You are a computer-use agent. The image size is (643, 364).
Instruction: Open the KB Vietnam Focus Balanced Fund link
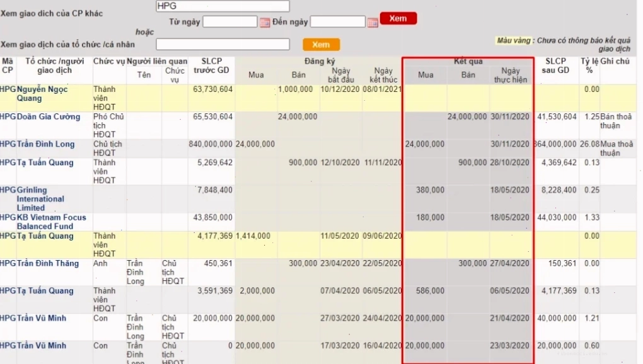[x=52, y=222]
